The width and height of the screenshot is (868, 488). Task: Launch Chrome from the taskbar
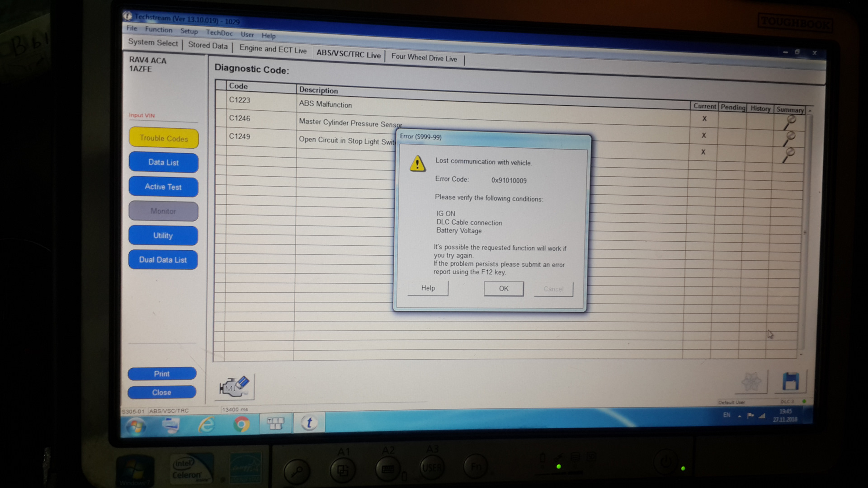(241, 424)
